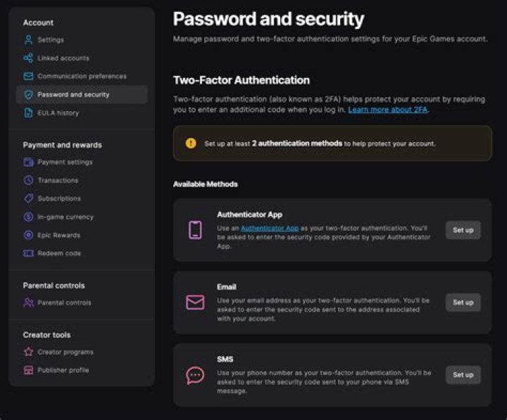This screenshot has width=507, height=420.
Task: Go to Epic Rewards section
Action: 58,236
